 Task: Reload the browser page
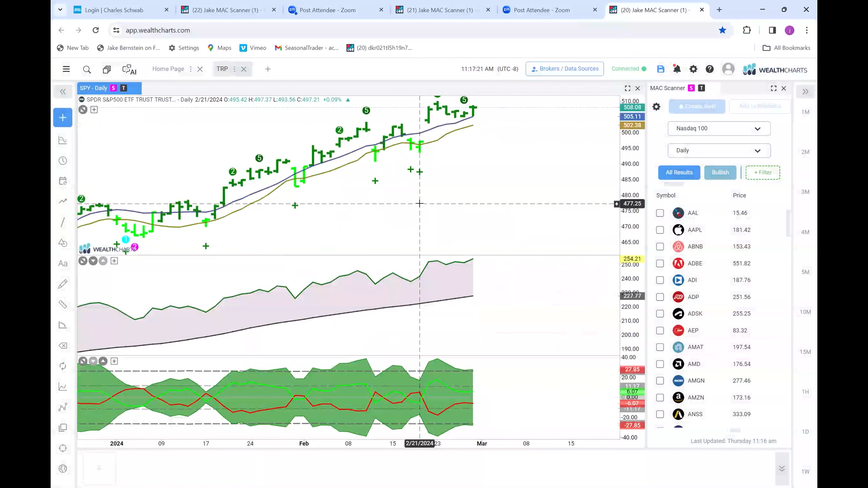coord(95,30)
